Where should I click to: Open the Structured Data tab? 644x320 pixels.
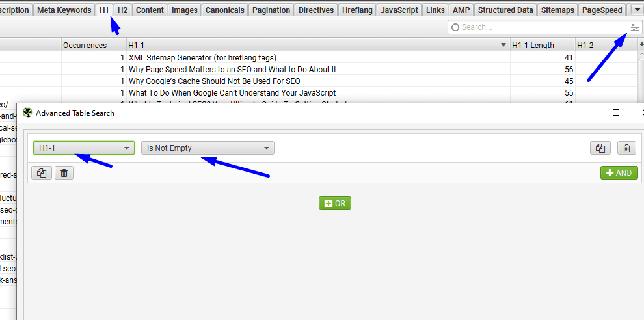(507, 10)
